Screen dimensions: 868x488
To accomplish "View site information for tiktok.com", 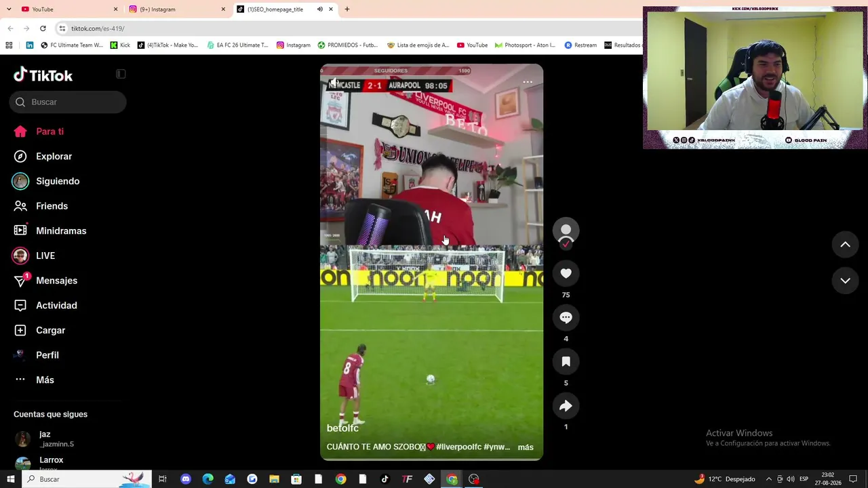I will 62,28.
